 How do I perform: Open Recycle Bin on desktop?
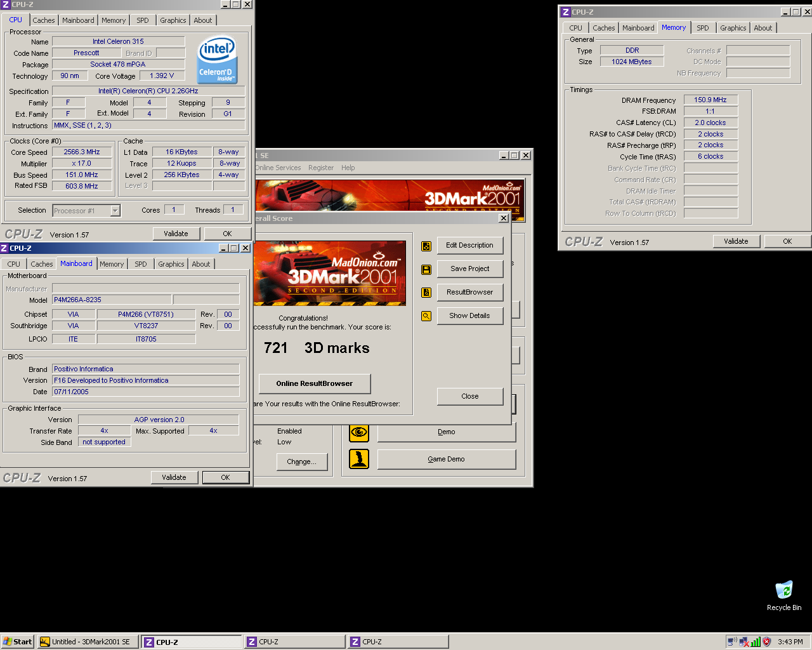point(784,595)
